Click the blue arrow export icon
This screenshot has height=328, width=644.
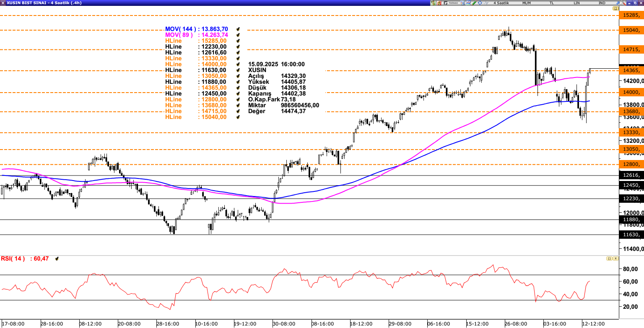pos(618,3)
